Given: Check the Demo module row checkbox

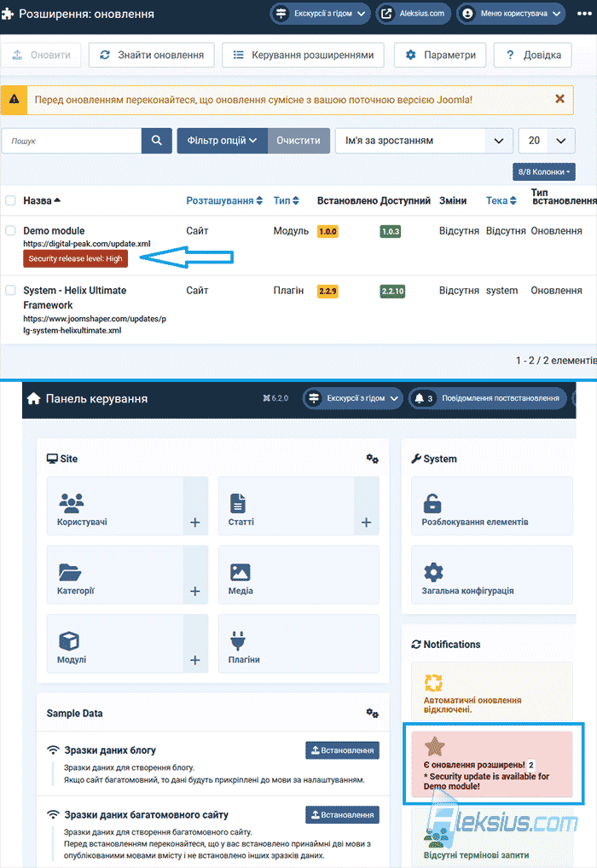Looking at the screenshot, I should click(x=10, y=230).
